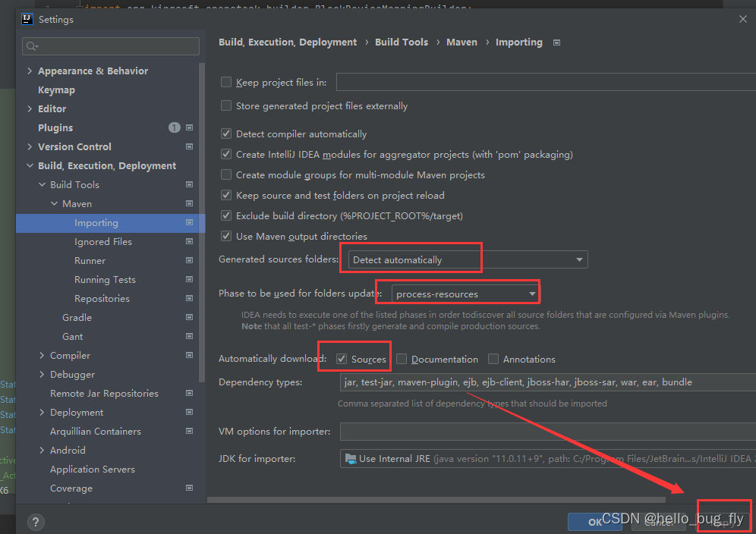Toggle Exclude build directory checkbox
The image size is (756, 534).
point(226,215)
